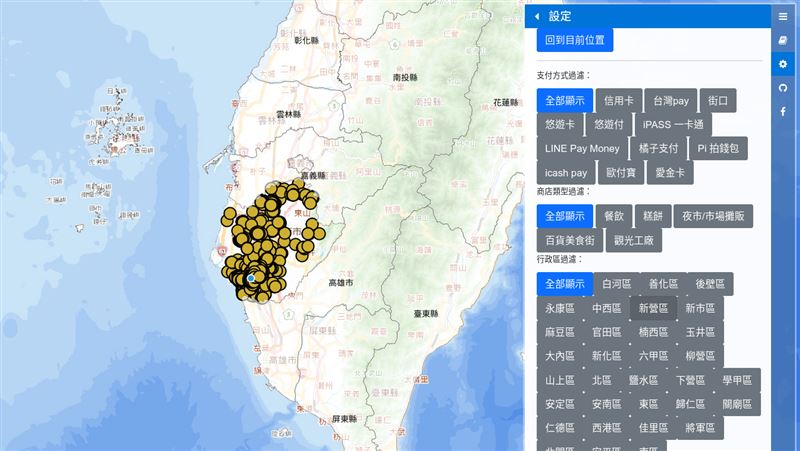Viewport: 800px width, 451px height.
Task: Filter payment by LINE Pay Money
Action: point(582,148)
